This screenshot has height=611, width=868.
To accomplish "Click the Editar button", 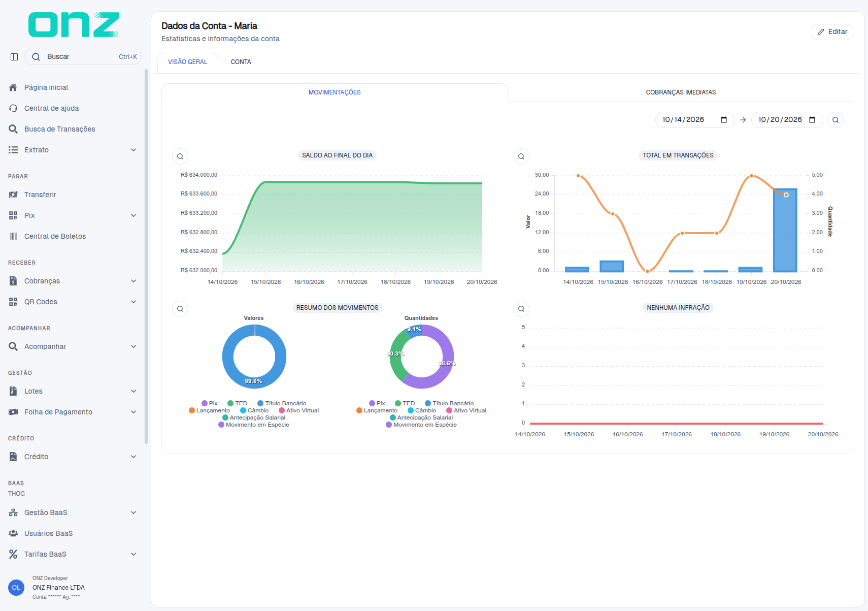I will (832, 31).
